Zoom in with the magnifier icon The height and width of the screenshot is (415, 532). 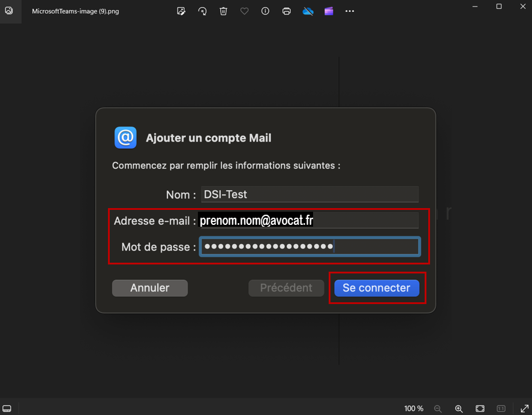point(459,408)
